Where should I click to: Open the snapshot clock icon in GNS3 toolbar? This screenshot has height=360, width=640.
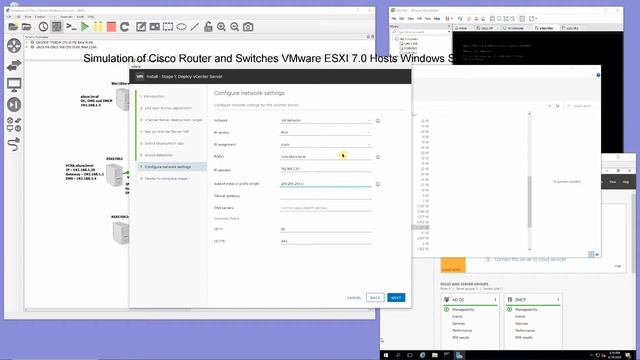(x=43, y=27)
